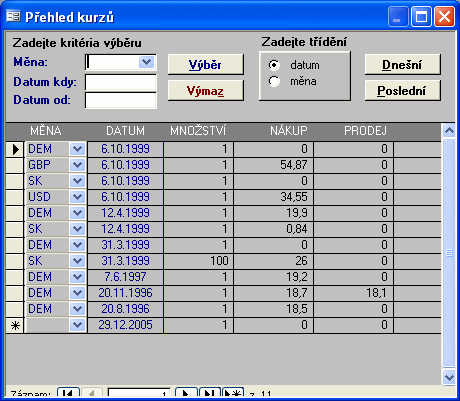
Task: Expand currency dropdown in USD row
Action: coord(77,197)
